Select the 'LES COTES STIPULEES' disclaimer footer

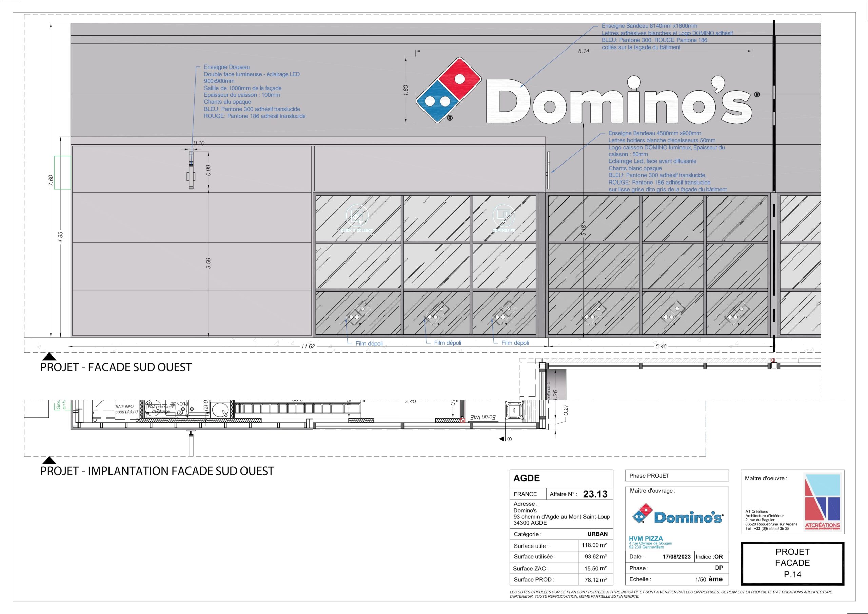(x=671, y=594)
